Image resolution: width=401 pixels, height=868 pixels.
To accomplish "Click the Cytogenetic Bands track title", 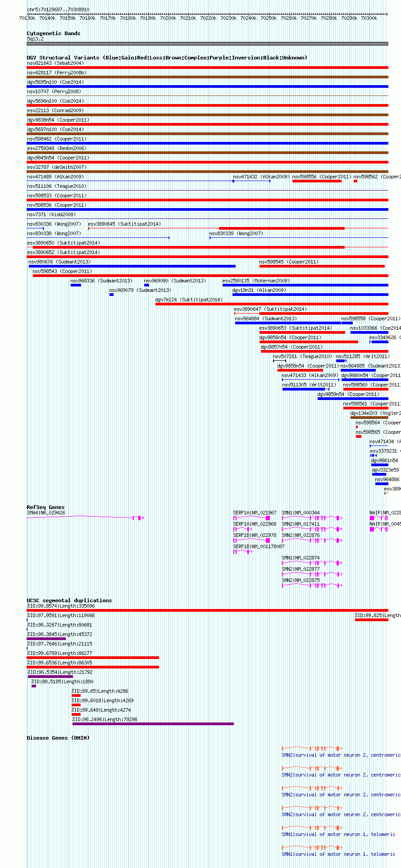I will (x=54, y=33).
